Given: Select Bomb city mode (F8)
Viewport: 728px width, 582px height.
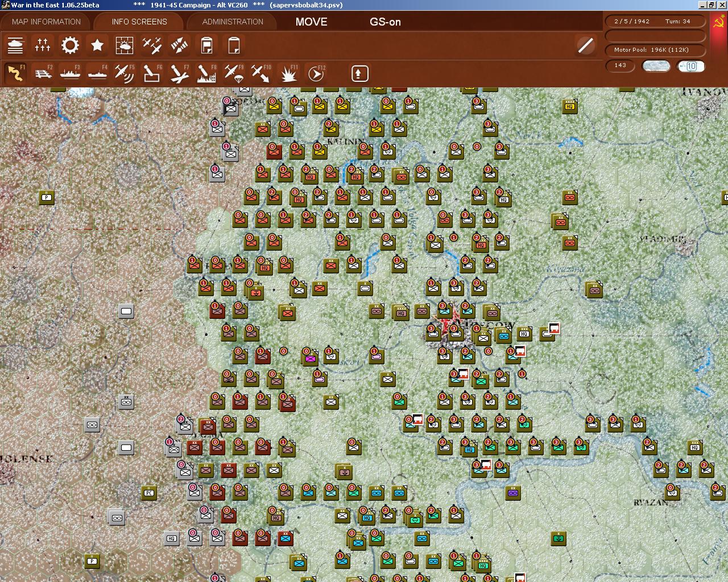Looking at the screenshot, I should click(x=206, y=73).
